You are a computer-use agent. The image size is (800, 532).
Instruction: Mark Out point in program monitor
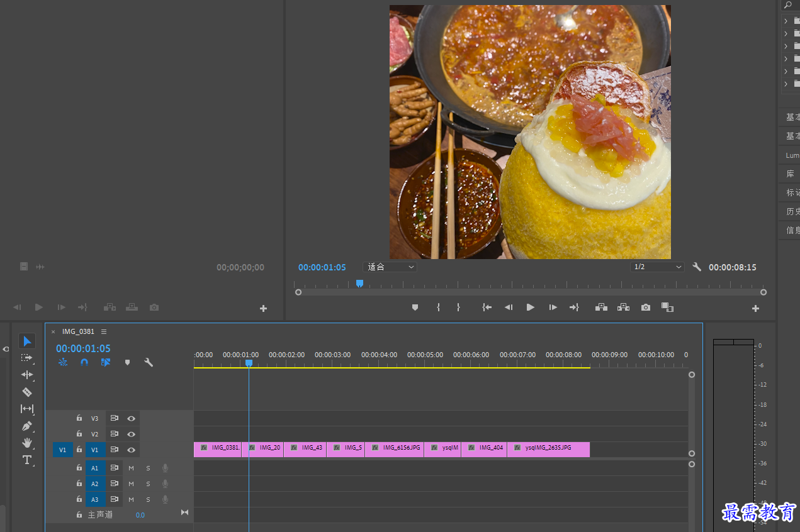(458, 308)
